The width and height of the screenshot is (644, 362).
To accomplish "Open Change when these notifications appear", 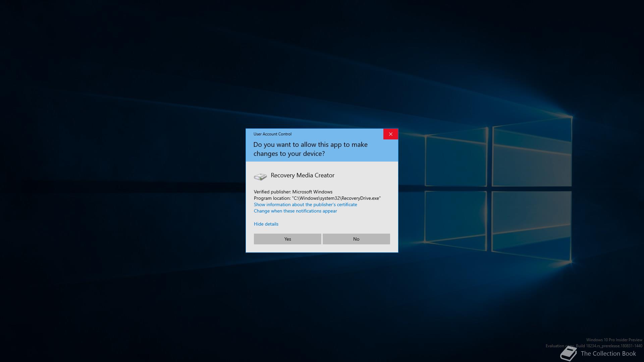I will click(x=295, y=211).
